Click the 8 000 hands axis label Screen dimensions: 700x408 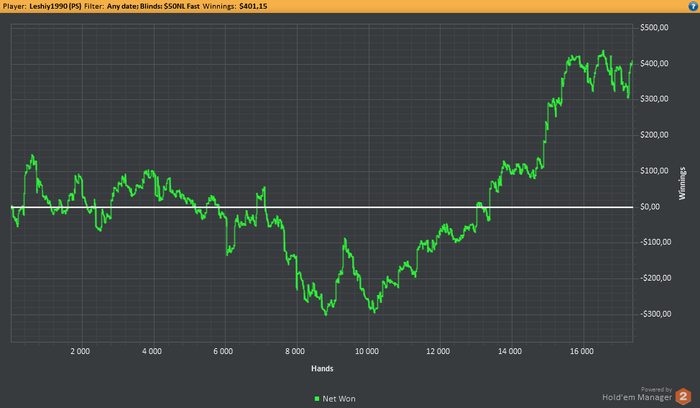tap(295, 351)
